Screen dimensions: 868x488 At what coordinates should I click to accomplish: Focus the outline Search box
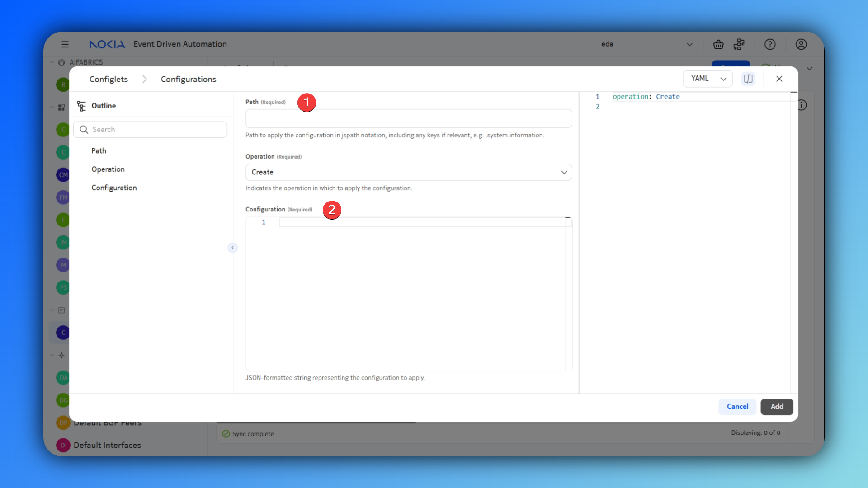(x=156, y=130)
